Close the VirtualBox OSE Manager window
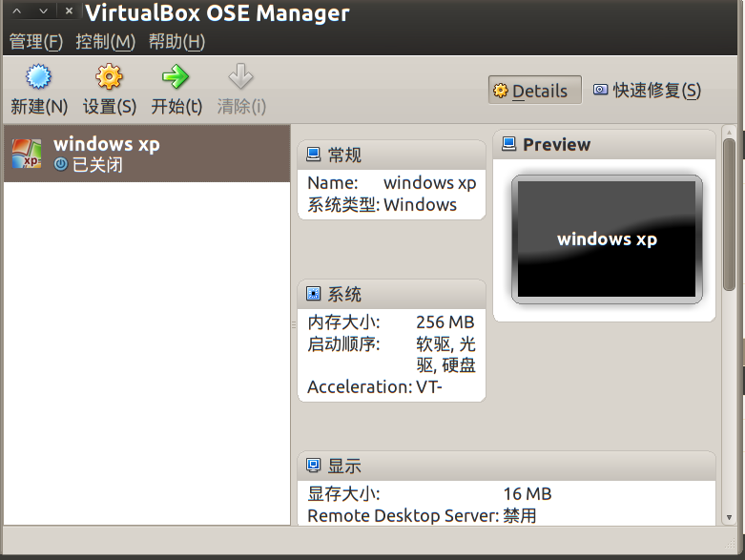Screen dimensions: 745x560 pyautogui.click(x=69, y=10)
